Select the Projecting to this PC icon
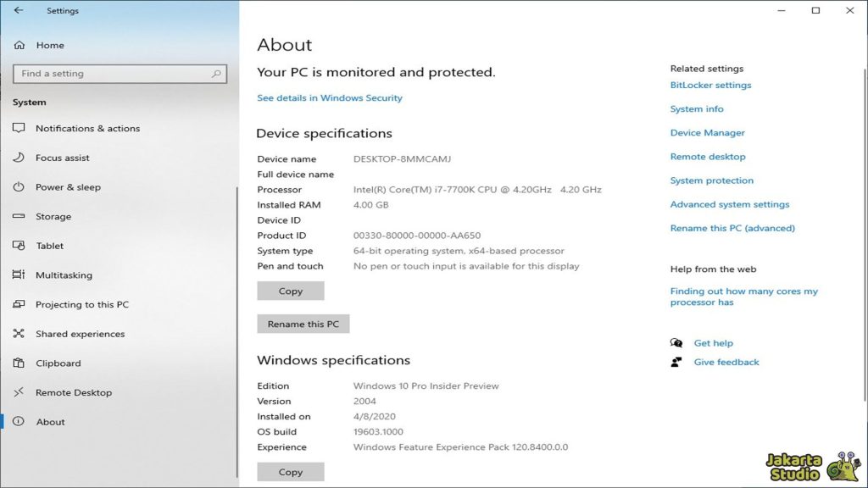 pos(19,304)
